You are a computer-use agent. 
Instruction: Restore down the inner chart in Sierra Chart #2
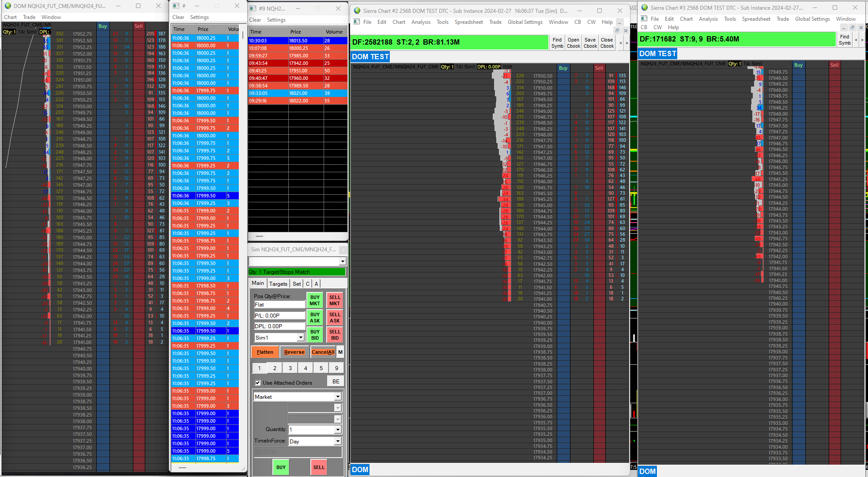click(x=617, y=30)
